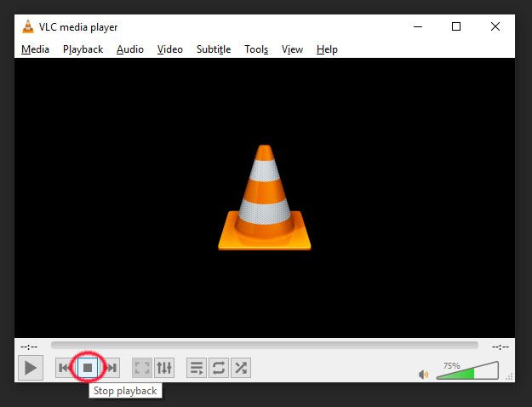Open the View menu
532x407 pixels.
(292, 49)
